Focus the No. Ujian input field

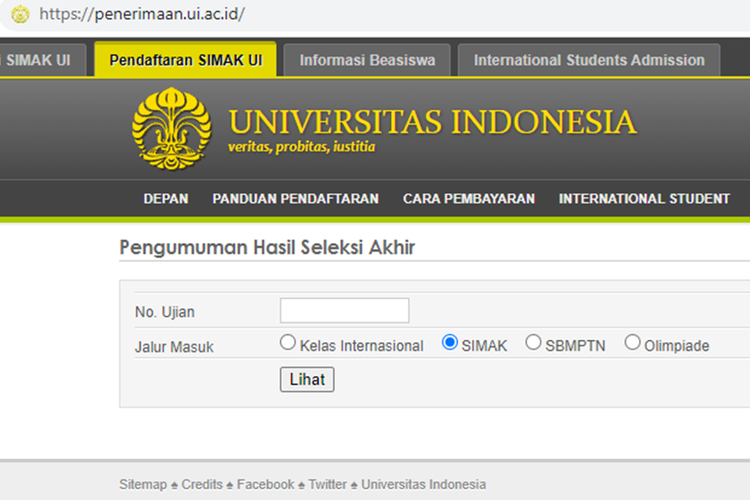click(344, 311)
